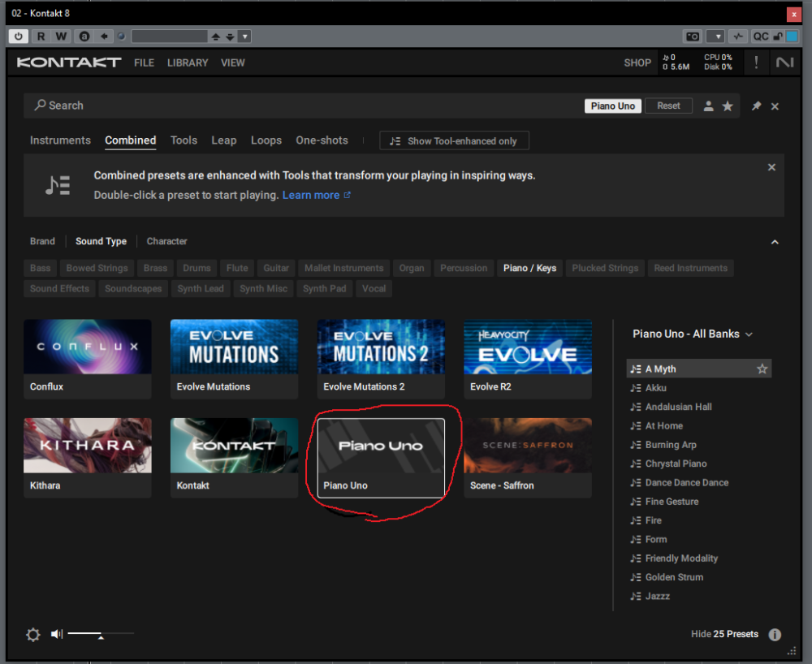Switch to the Tools tab

pyautogui.click(x=184, y=140)
